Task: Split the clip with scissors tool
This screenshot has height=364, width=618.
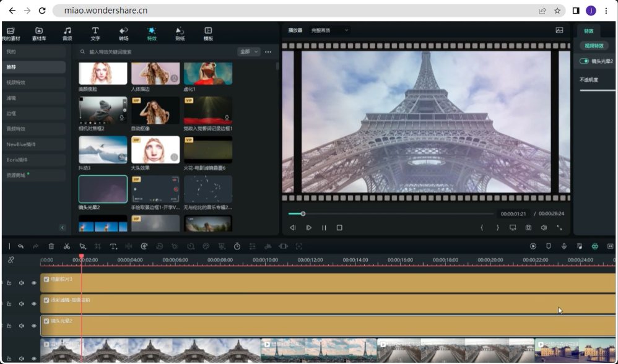Action: point(67,246)
